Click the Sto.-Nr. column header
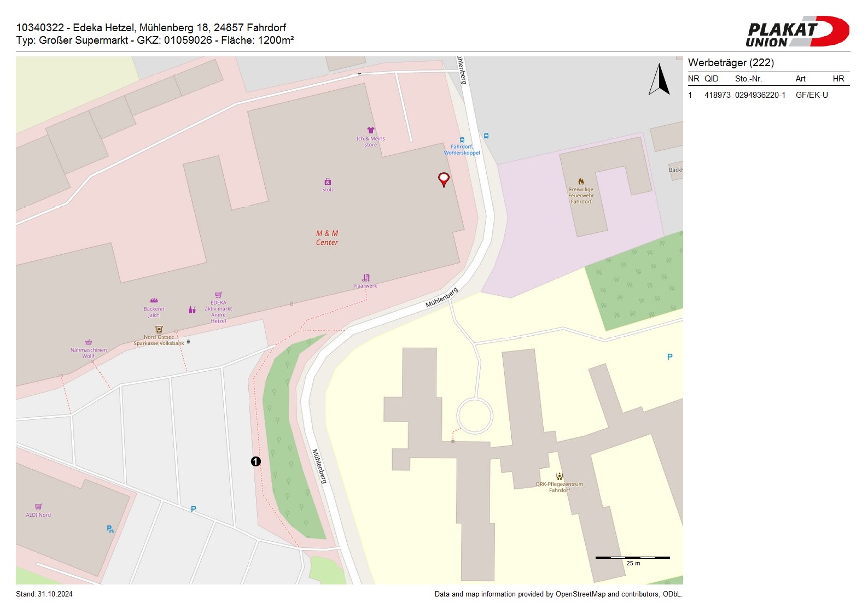The width and height of the screenshot is (868, 614). (x=748, y=79)
